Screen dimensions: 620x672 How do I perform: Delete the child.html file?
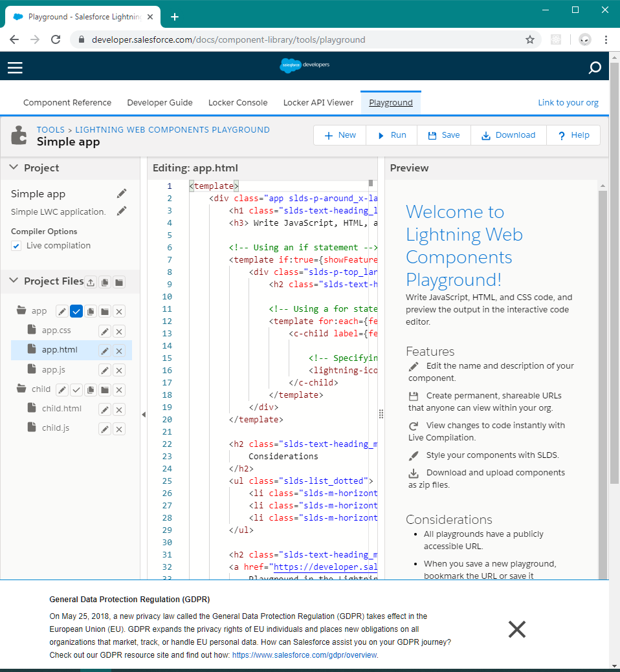[x=119, y=409]
